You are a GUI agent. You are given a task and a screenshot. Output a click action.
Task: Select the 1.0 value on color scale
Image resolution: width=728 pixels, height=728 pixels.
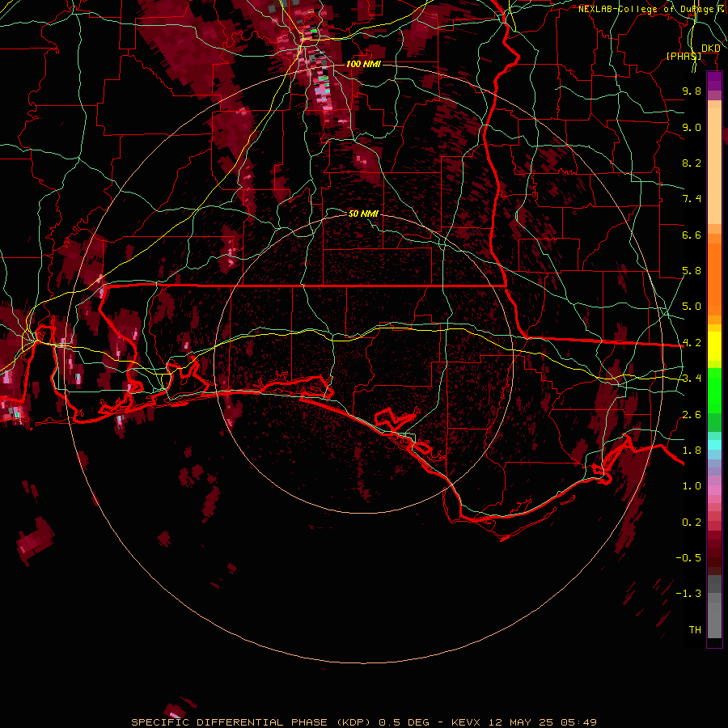(692, 486)
